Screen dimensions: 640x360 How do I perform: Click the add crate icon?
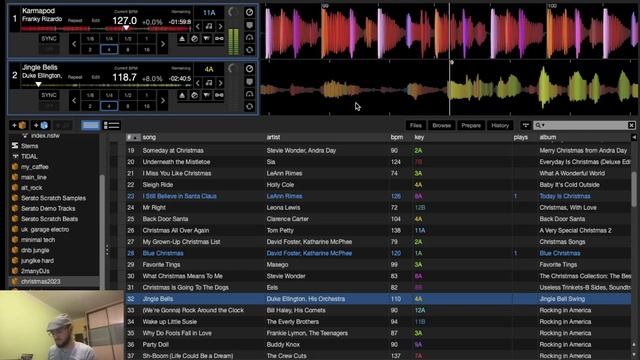point(19,125)
